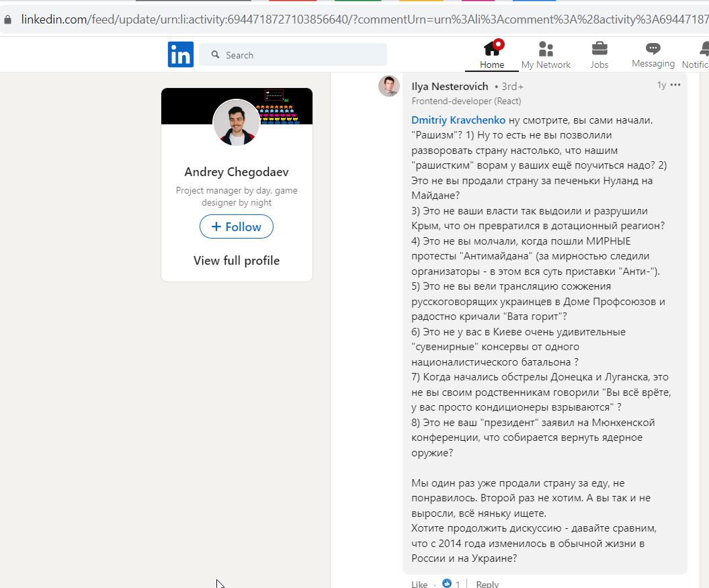Image resolution: width=709 pixels, height=588 pixels.
Task: Select the linkedin.com URL in address bar
Action: click(364, 19)
